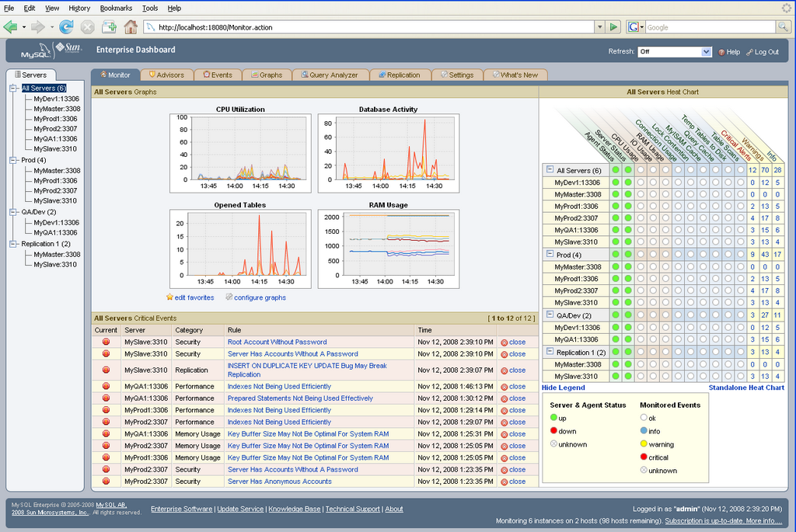Screen dimensions: 796x532
Task: Select MyQA1:13306 under QA/Dev in tree
Action: click(x=55, y=233)
